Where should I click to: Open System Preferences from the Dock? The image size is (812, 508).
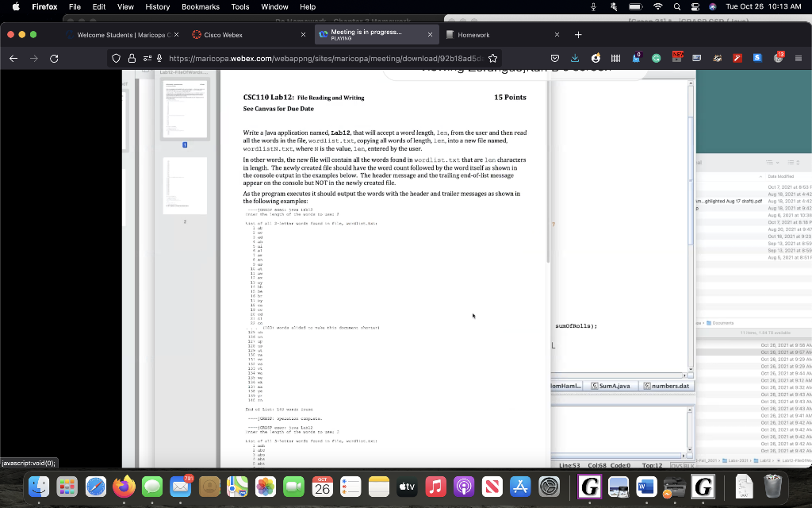pos(549,487)
